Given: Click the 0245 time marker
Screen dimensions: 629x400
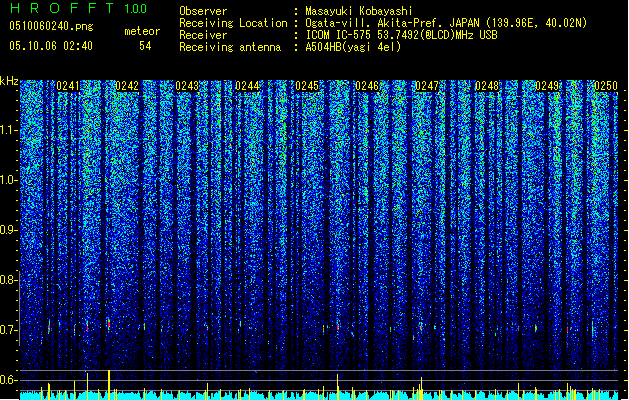Looking at the screenshot, I should click(x=307, y=86).
